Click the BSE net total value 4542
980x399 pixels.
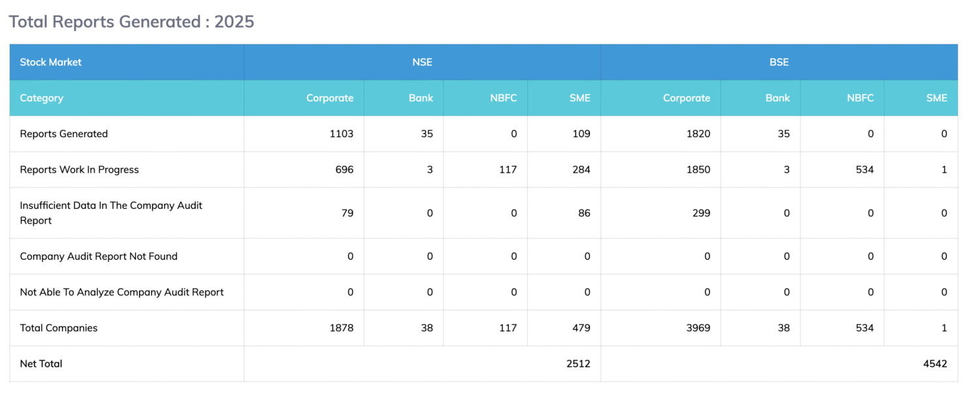(935, 364)
